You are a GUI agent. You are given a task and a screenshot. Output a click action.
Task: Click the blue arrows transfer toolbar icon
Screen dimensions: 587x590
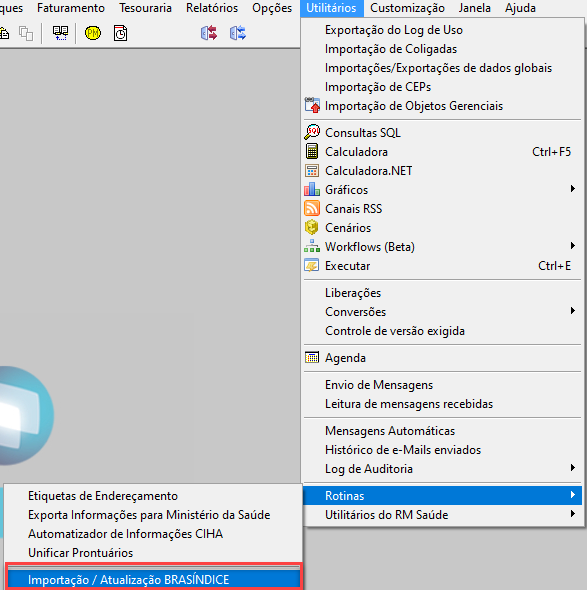(238, 33)
